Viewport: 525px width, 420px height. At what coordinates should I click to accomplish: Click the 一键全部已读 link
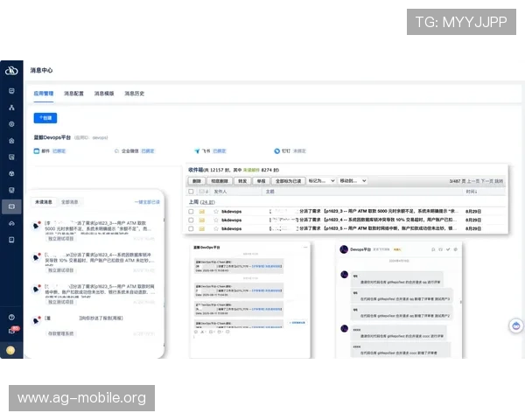click(x=147, y=202)
